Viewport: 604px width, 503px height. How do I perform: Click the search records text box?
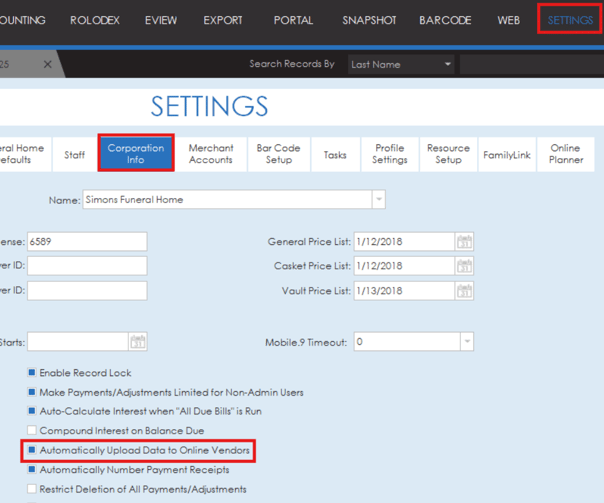(x=530, y=64)
